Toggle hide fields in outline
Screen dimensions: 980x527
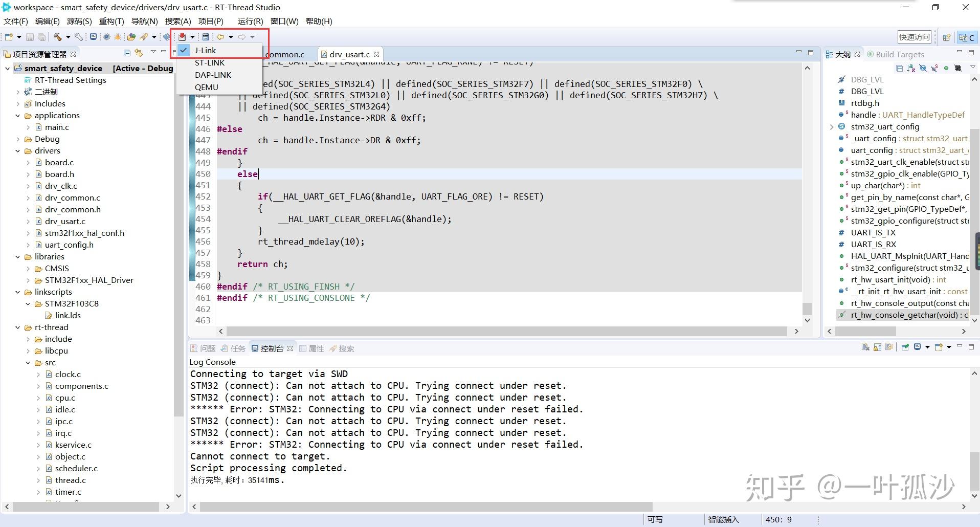(x=923, y=68)
